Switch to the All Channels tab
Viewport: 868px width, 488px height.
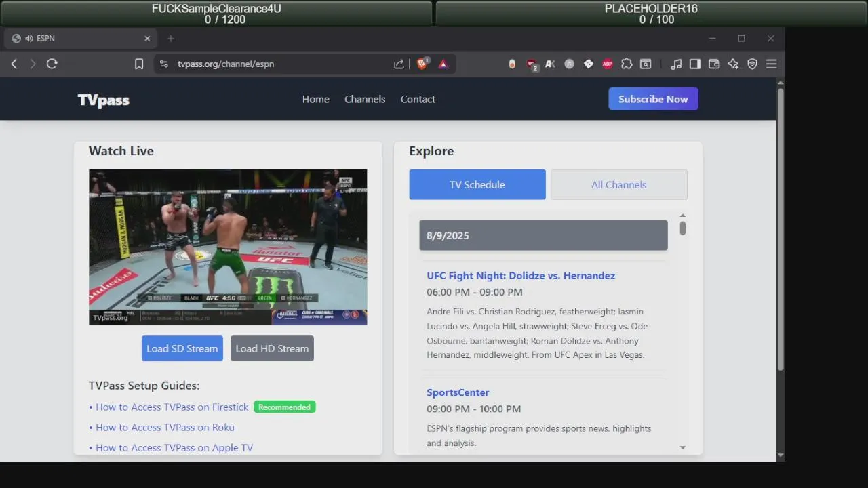[x=619, y=184]
